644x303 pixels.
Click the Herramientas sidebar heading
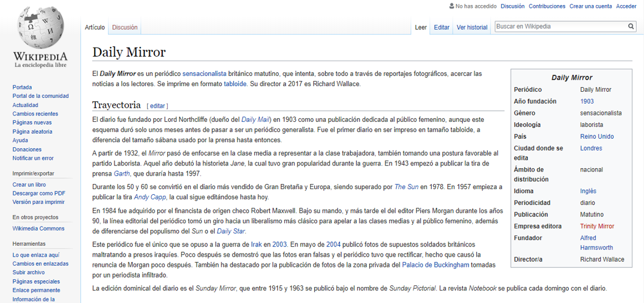(x=29, y=244)
